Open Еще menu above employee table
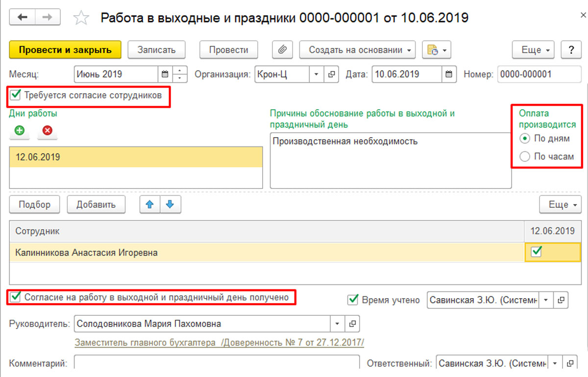The image size is (588, 377). click(560, 205)
